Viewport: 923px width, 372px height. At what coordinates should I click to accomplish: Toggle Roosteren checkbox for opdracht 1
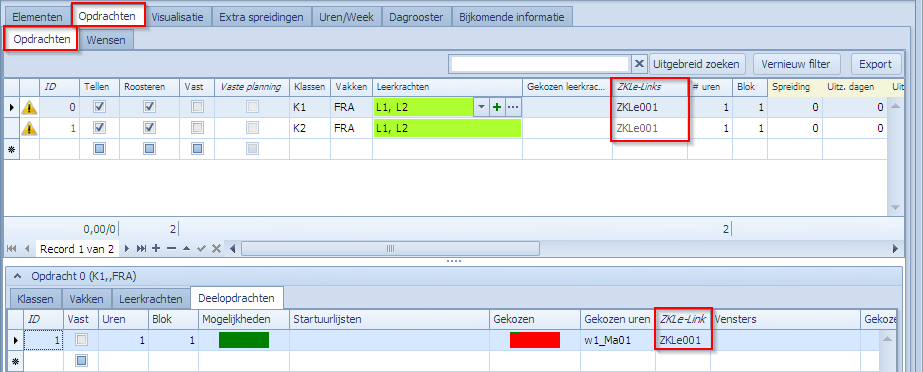click(150, 128)
